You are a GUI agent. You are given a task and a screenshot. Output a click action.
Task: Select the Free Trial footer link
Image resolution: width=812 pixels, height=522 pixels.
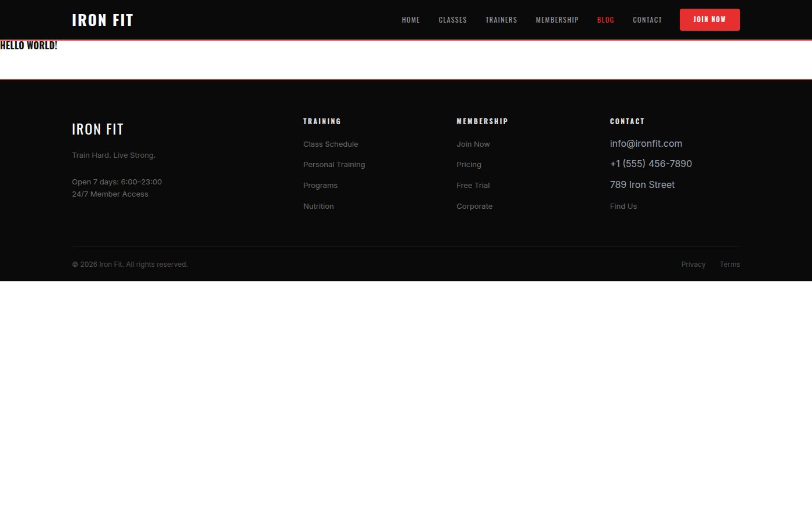coord(473,186)
